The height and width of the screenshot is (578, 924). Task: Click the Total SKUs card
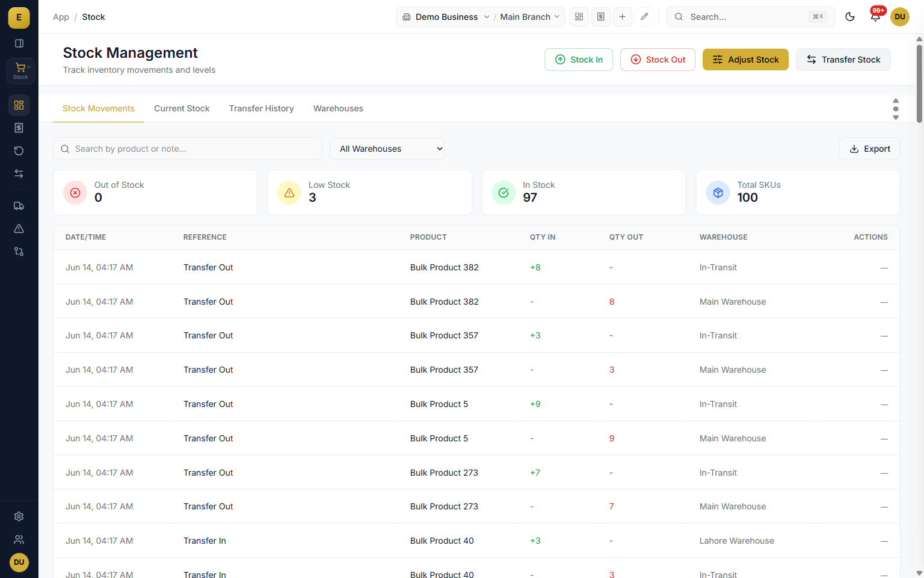pyautogui.click(x=798, y=192)
